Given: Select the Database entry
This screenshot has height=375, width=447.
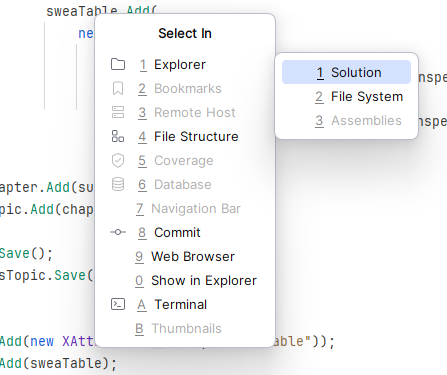Looking at the screenshot, I should [185, 184].
